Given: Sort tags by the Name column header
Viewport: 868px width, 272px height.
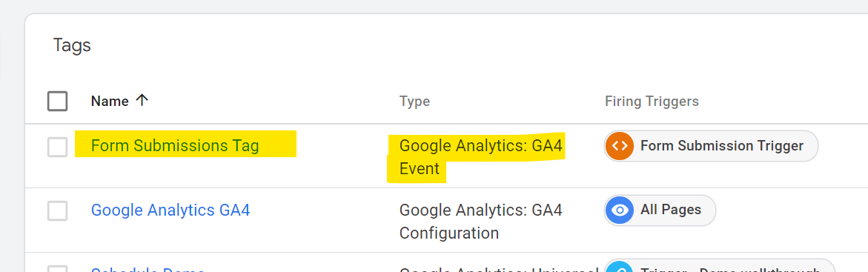Looking at the screenshot, I should point(110,102).
